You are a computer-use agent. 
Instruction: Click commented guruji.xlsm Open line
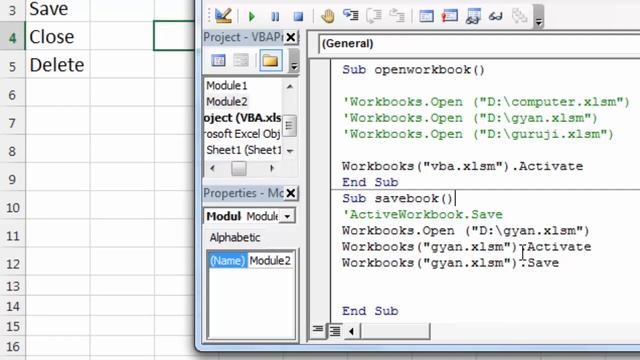tap(478, 134)
